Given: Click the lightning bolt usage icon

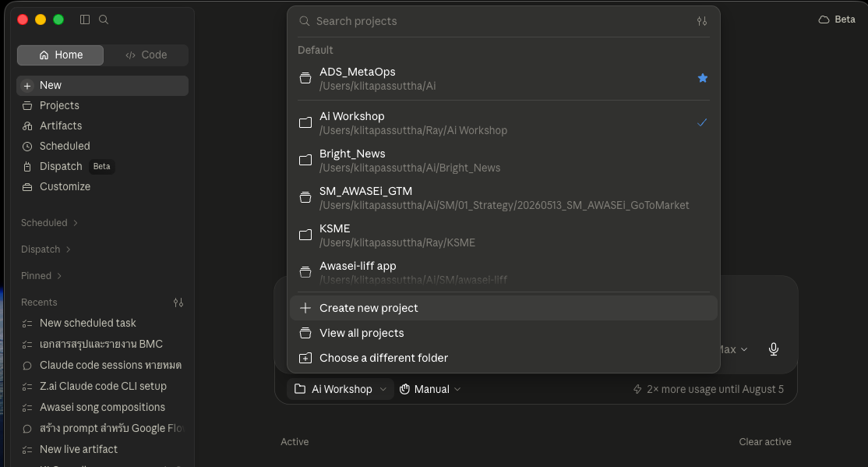Looking at the screenshot, I should pyautogui.click(x=637, y=390).
